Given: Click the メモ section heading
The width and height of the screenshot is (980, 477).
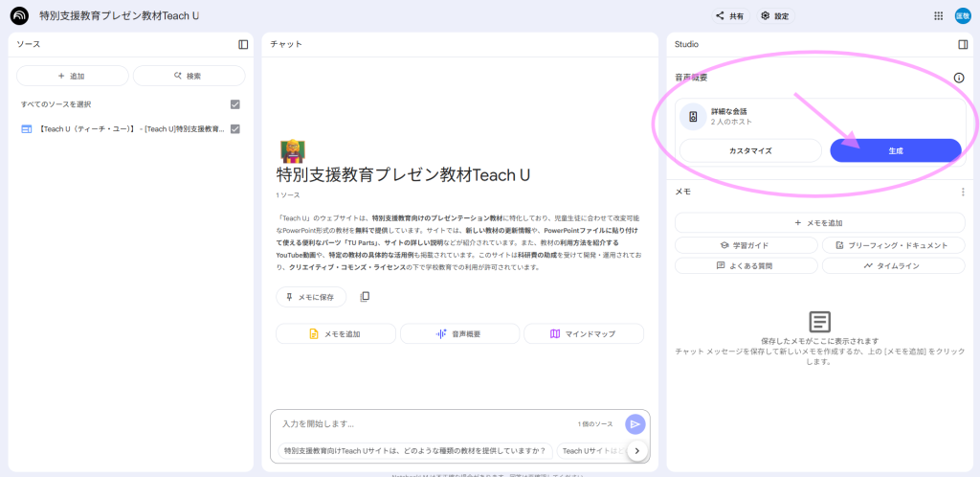Looking at the screenshot, I should coord(682,192).
